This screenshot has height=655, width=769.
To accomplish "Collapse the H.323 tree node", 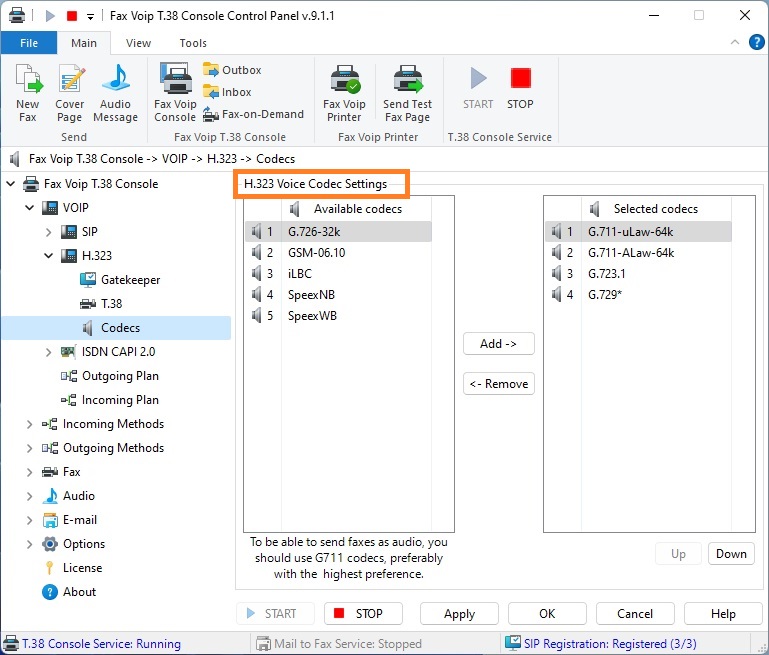I will point(49,256).
